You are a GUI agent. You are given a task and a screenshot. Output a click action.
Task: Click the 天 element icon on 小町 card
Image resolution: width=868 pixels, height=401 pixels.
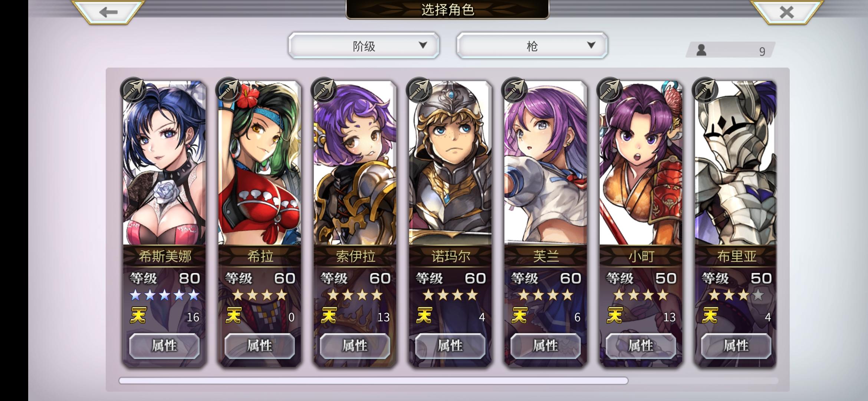point(615,316)
